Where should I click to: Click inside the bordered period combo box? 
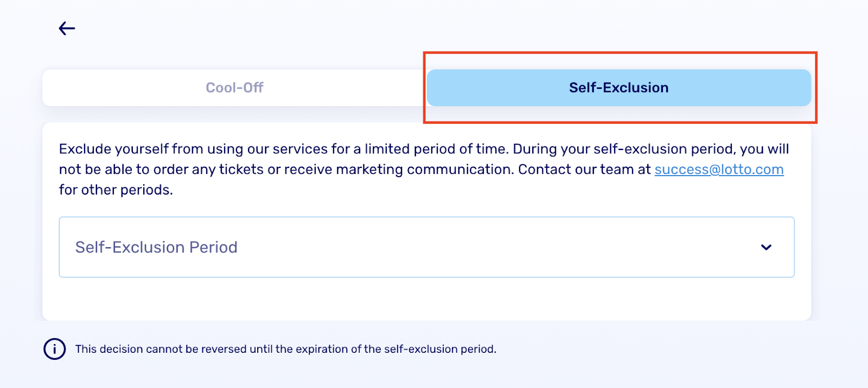click(426, 247)
